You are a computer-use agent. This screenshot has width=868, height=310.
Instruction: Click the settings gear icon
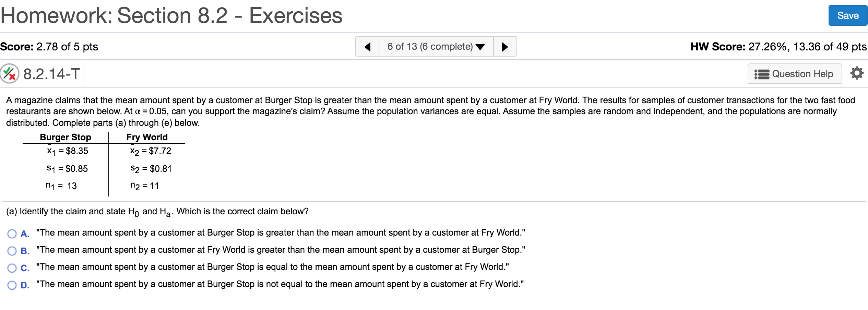click(x=857, y=73)
